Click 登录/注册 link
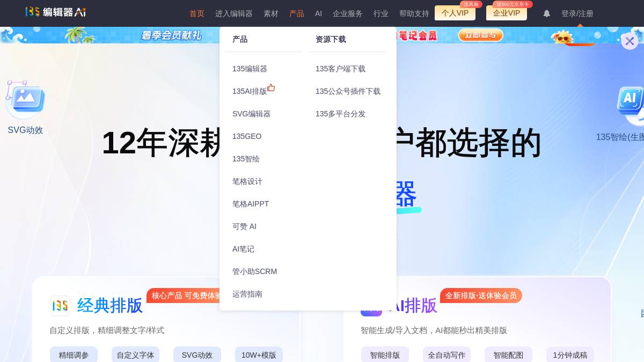The height and width of the screenshot is (362, 644). [x=577, y=13]
